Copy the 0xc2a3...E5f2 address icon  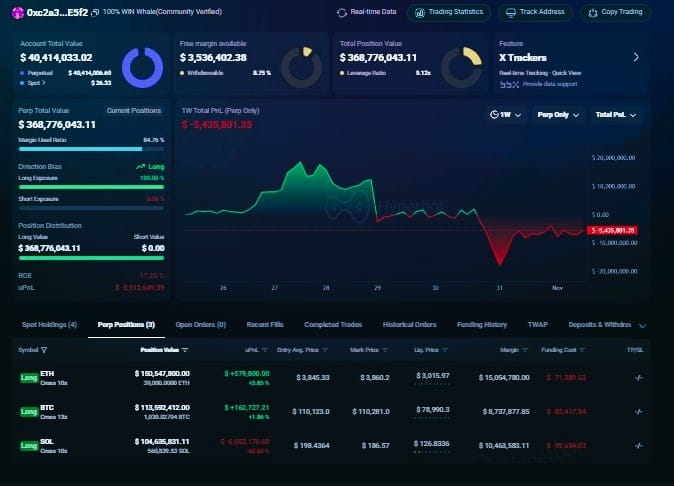pyautogui.click(x=95, y=12)
